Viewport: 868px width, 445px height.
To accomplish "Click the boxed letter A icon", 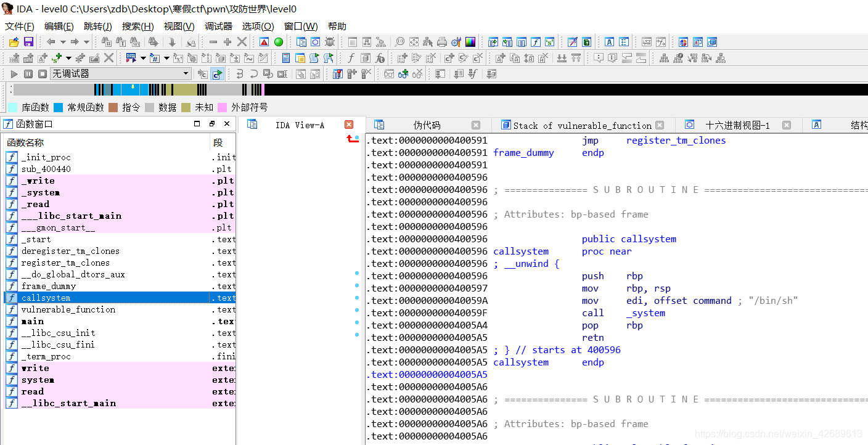I will click(609, 42).
